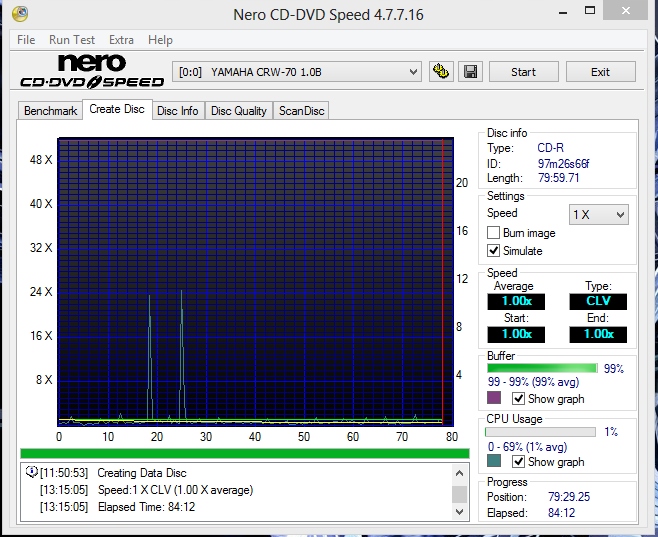Image resolution: width=658 pixels, height=537 pixels.
Task: Expand the 1 X speed dropdown
Action: (x=598, y=215)
